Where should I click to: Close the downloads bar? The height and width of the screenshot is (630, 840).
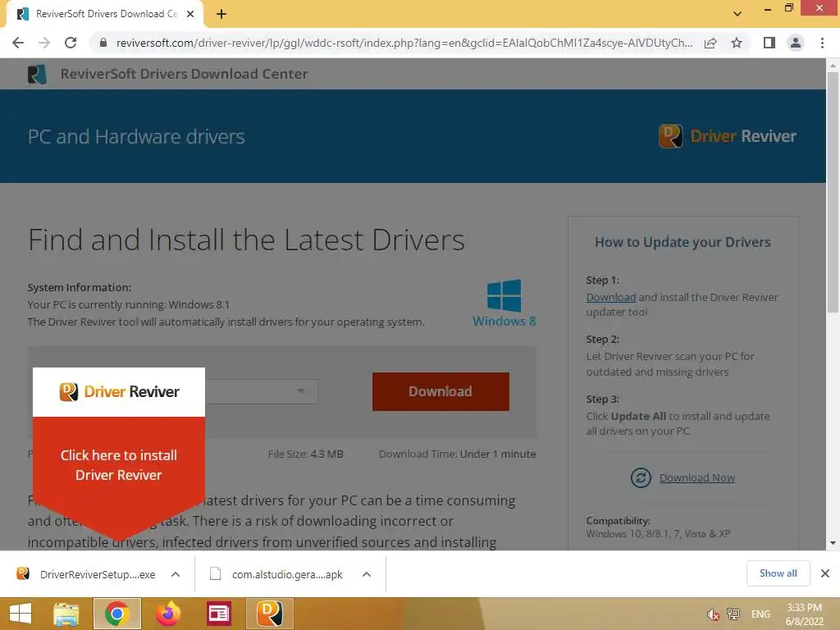pyautogui.click(x=825, y=573)
